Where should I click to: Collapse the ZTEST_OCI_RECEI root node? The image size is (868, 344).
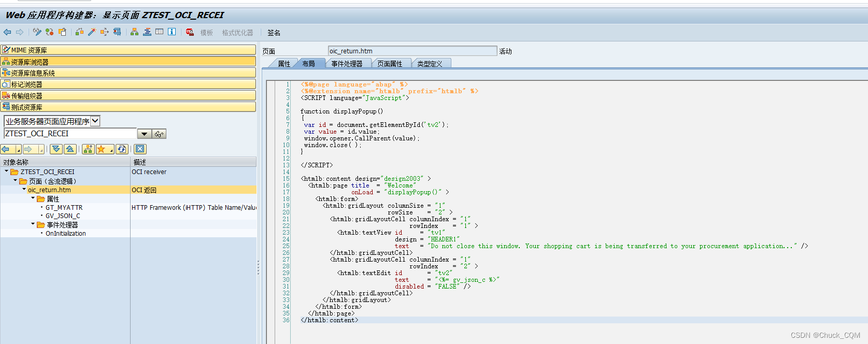(6, 171)
